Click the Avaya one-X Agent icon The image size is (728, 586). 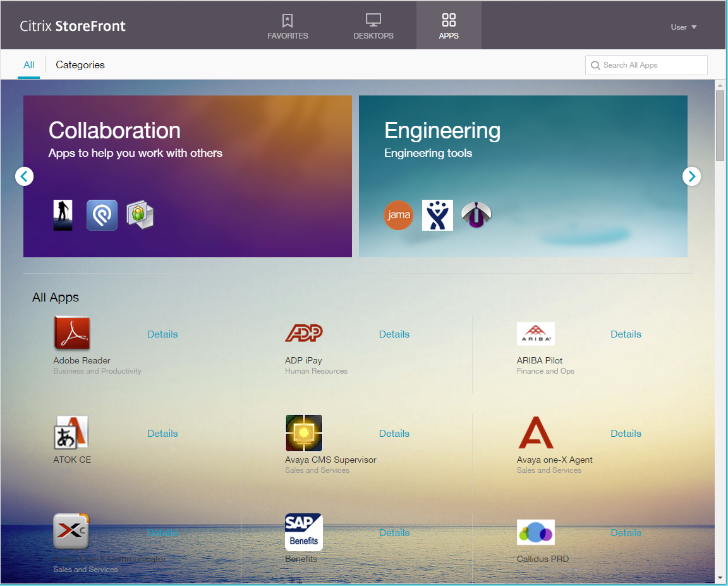point(535,432)
